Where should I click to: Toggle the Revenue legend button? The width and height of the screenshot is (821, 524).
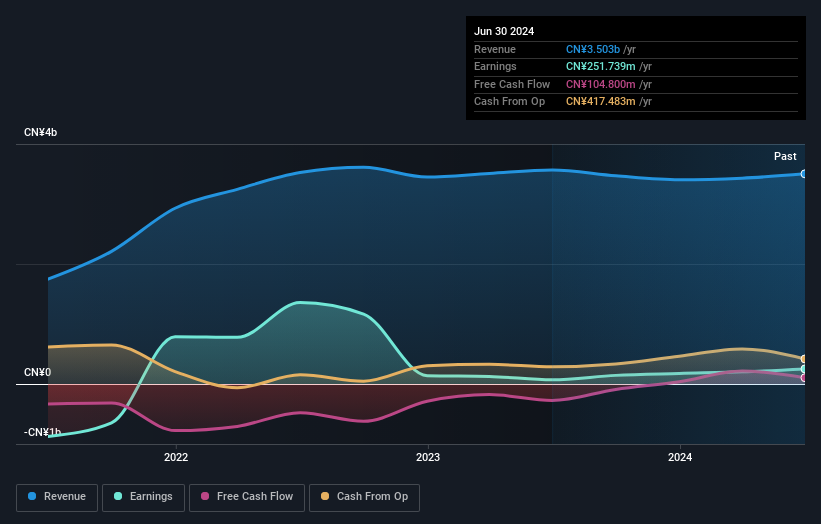(57, 497)
